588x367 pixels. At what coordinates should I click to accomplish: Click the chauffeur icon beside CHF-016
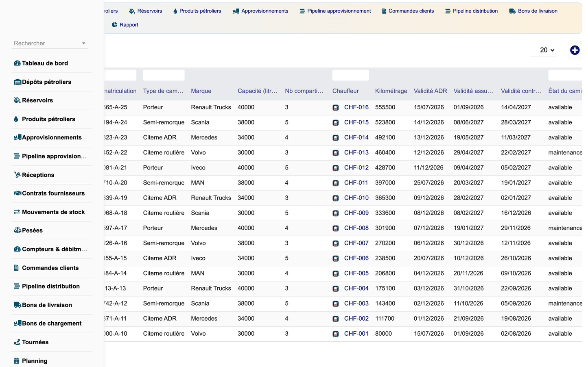coord(336,108)
